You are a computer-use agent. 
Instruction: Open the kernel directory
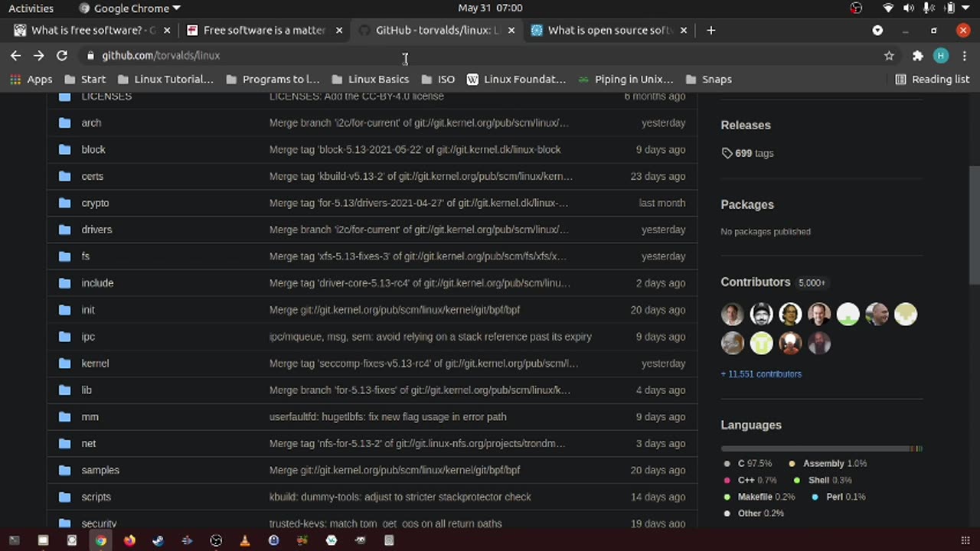pyautogui.click(x=95, y=364)
